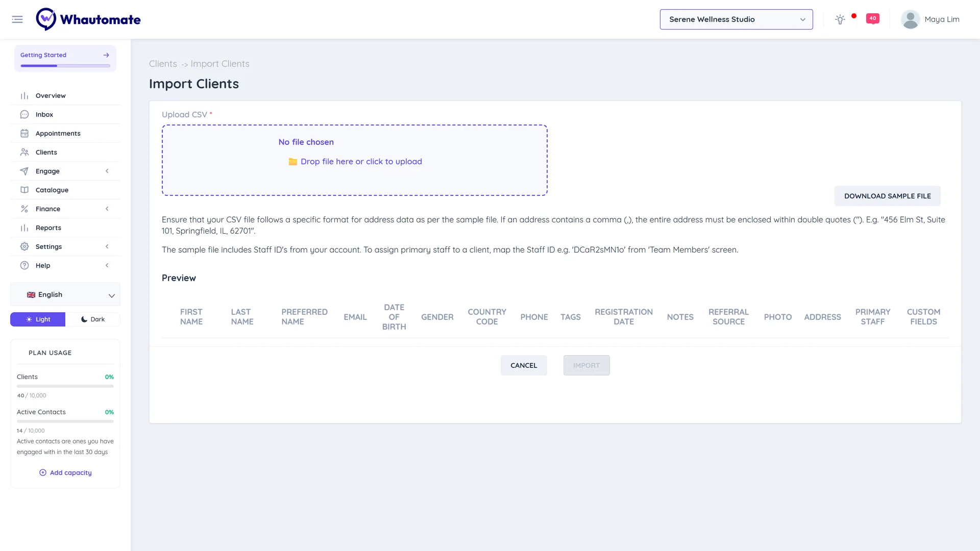980x551 pixels.
Task: Click the CSV drop file upload area
Action: pos(355,160)
